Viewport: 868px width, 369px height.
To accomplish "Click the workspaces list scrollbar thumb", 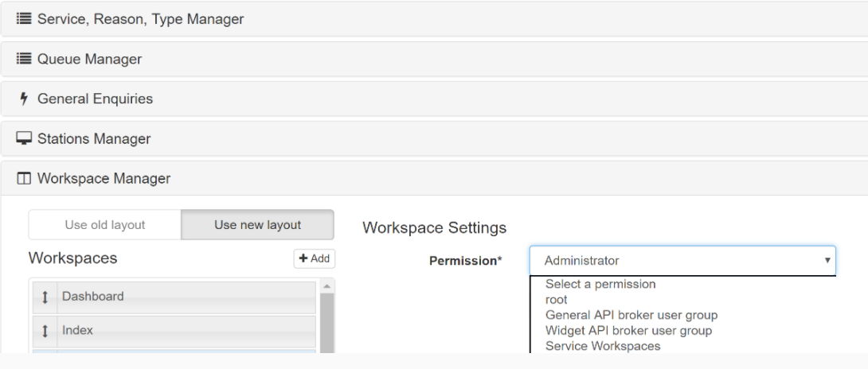I will click(x=327, y=324).
